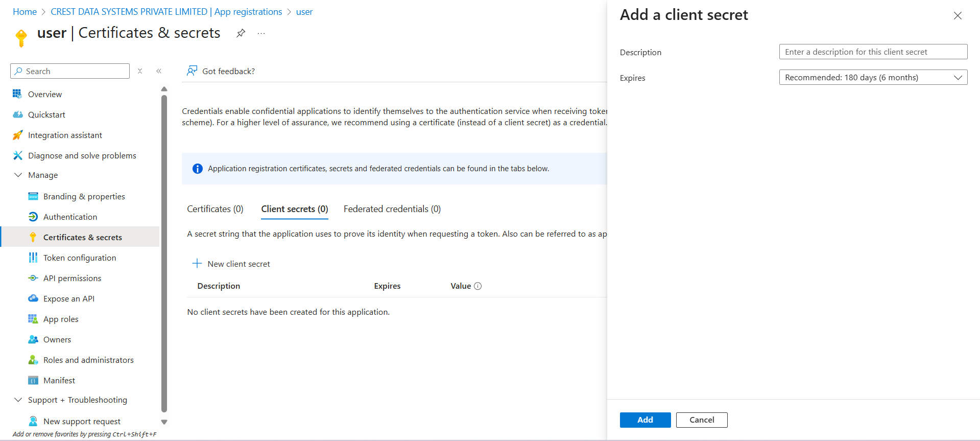Collapse the Manage section

[x=18, y=175]
